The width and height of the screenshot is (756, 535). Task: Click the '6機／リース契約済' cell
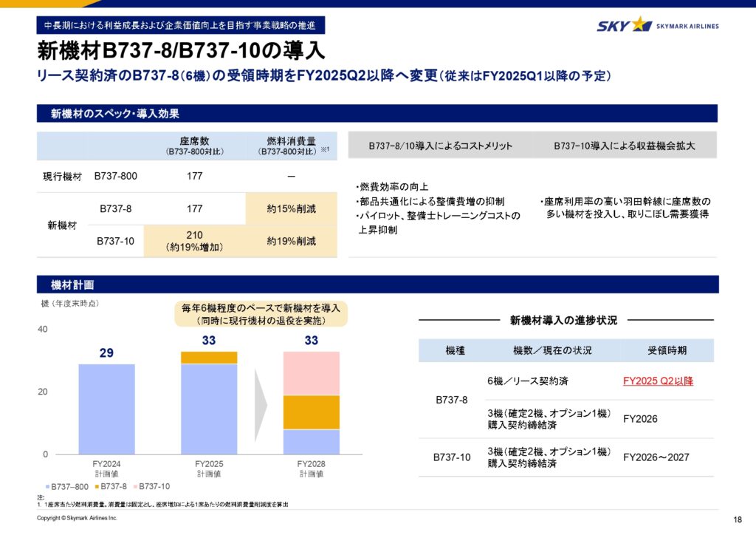click(x=527, y=381)
